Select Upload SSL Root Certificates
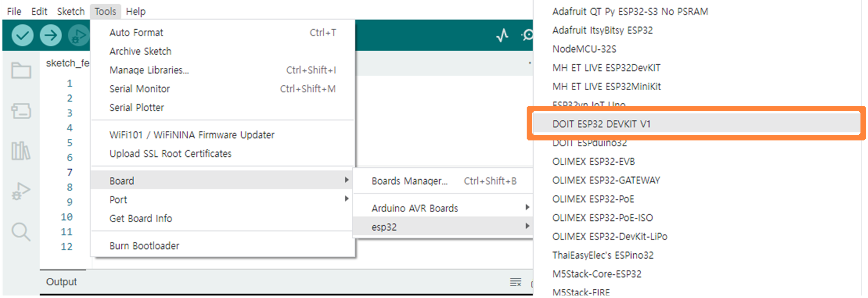Viewport: 868px width, 298px height. click(223, 154)
